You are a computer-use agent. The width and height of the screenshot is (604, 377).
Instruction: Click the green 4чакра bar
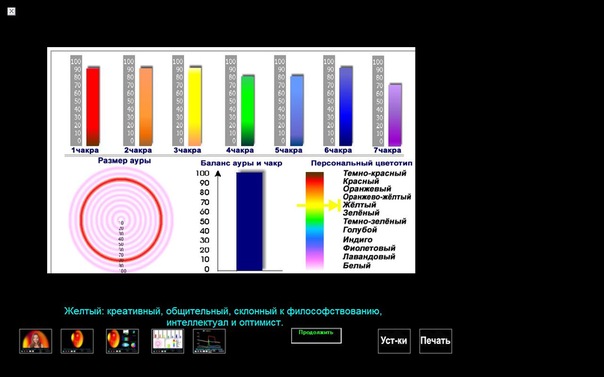[x=248, y=110]
